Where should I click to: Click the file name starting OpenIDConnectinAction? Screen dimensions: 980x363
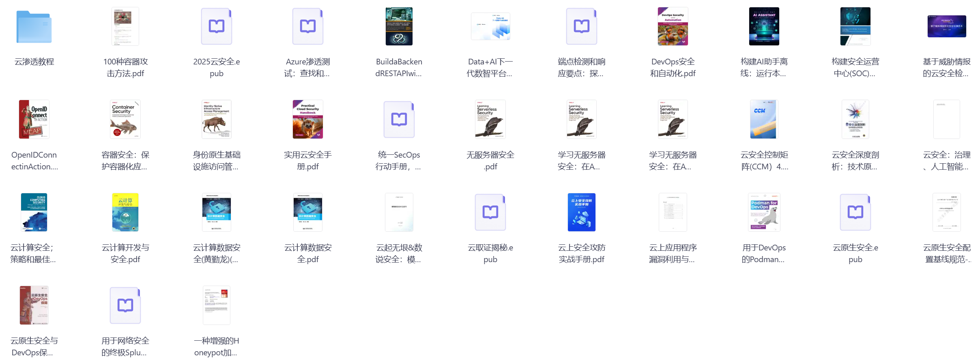point(34,160)
